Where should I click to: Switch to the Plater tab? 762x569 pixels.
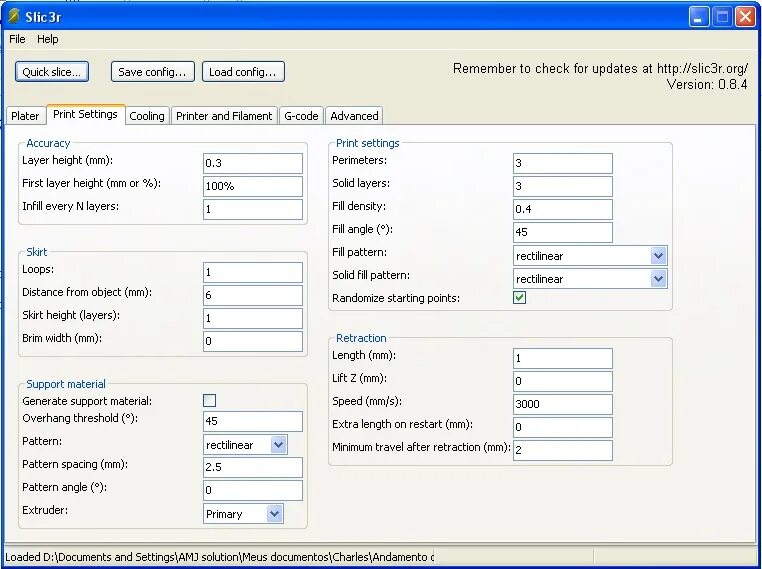tap(25, 116)
